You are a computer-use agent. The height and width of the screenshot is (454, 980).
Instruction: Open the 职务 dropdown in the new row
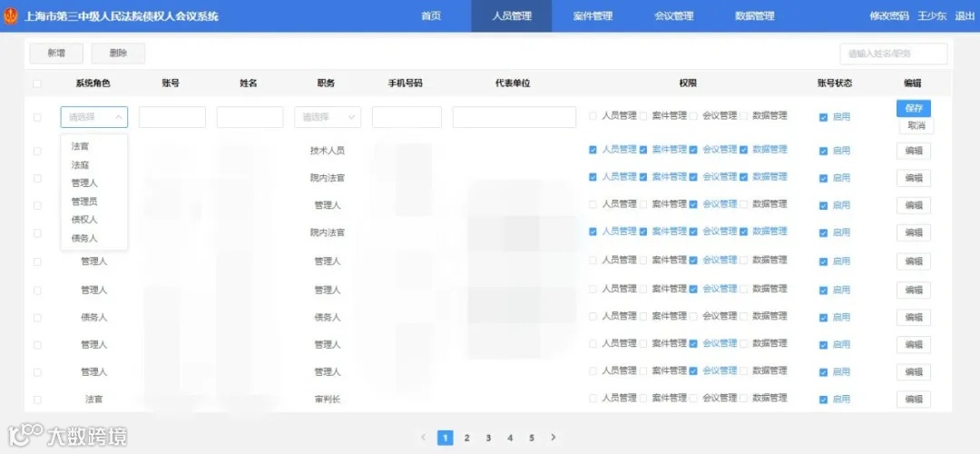point(328,117)
